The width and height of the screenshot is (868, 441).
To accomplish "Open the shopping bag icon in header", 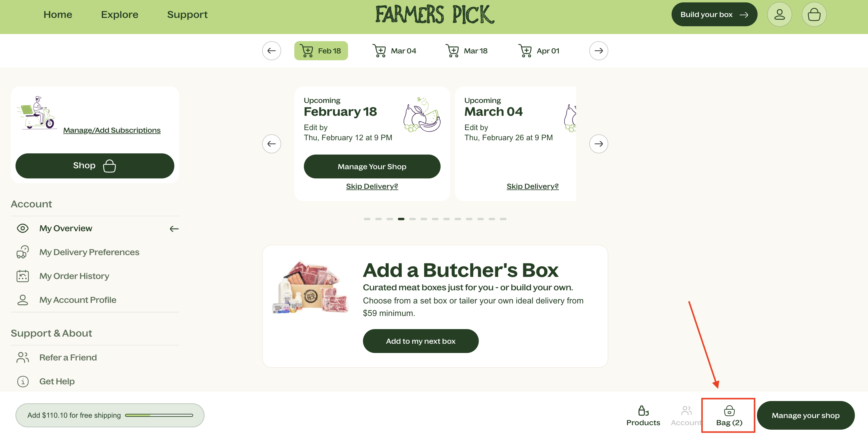I will 814,15.
